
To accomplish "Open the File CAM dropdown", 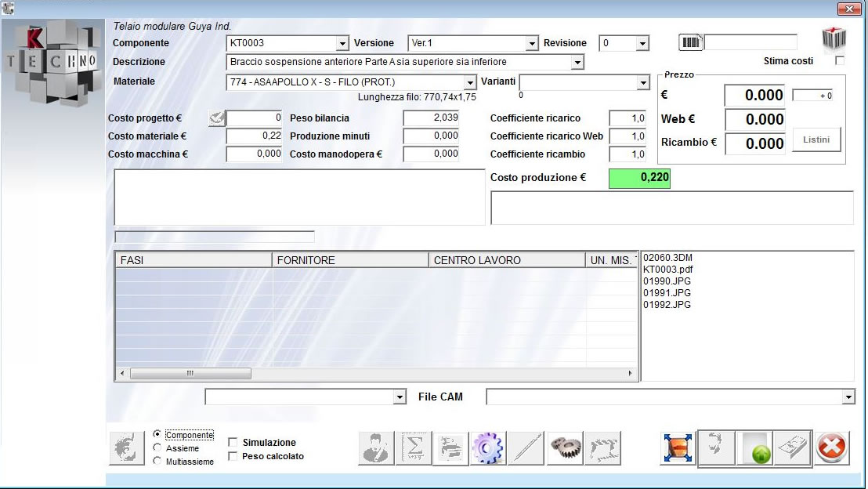I will [848, 397].
